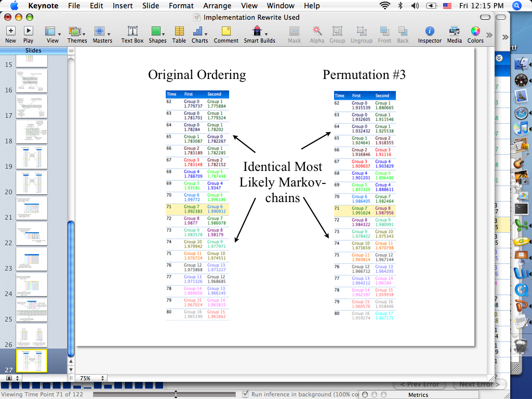Insert a Table from toolbar

(x=179, y=31)
